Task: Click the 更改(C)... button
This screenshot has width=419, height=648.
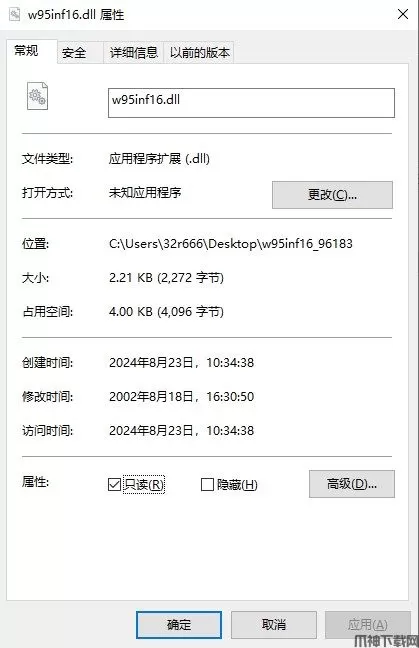Action: pyautogui.click(x=332, y=195)
